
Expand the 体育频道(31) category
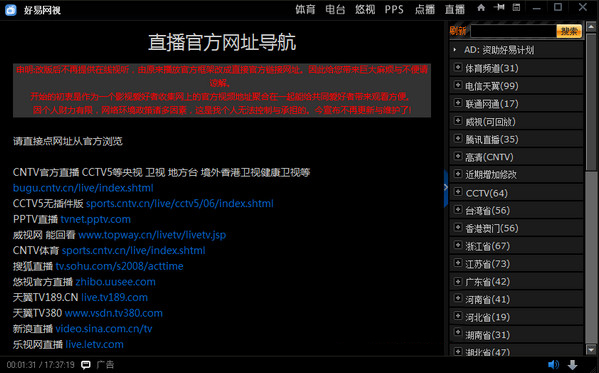click(458, 67)
